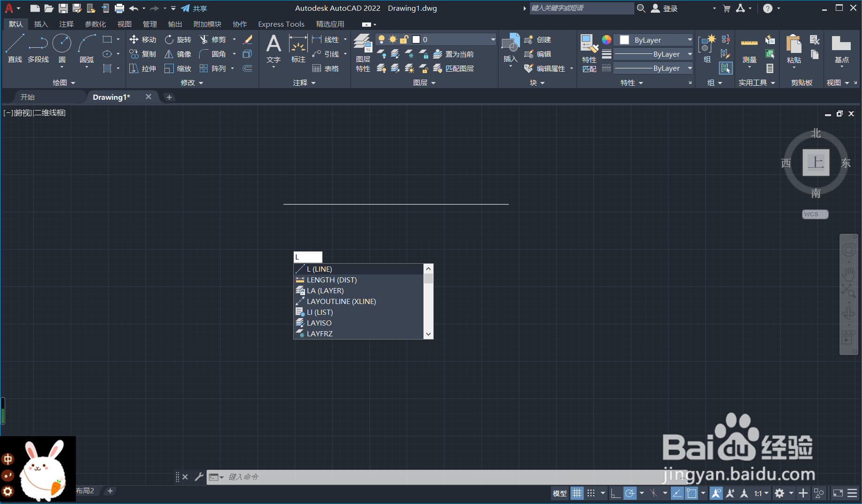This screenshot has width=862, height=504.
Task: Click Make Current (置为当前) layer button
Action: (x=453, y=54)
